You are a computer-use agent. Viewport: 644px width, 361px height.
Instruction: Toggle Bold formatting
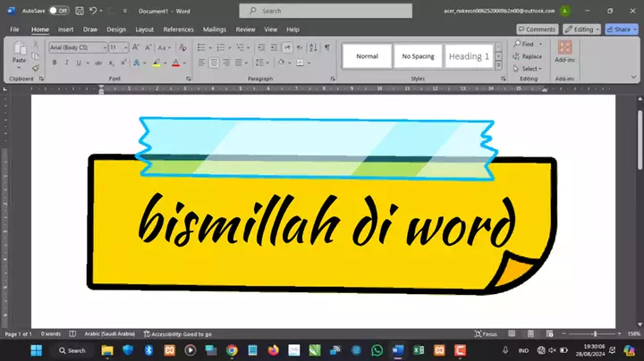[x=55, y=63]
